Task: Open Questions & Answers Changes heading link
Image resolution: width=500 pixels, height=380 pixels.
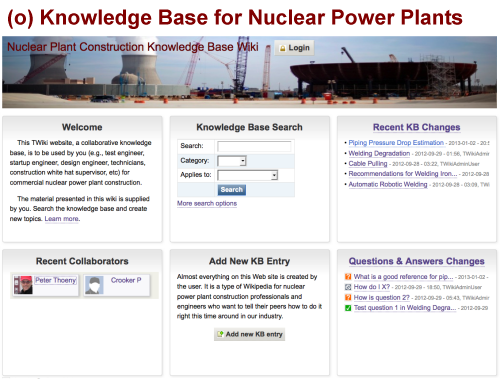Action: tap(416, 261)
